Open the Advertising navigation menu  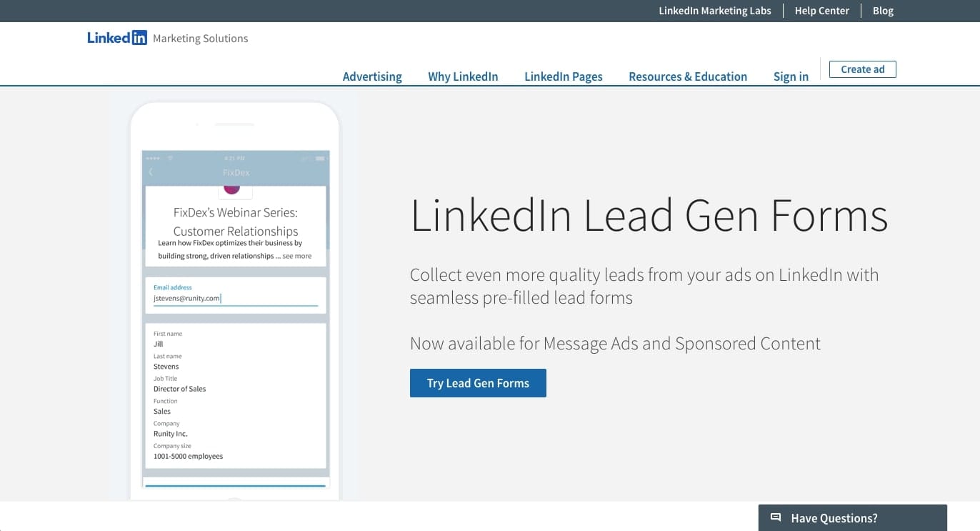371,76
